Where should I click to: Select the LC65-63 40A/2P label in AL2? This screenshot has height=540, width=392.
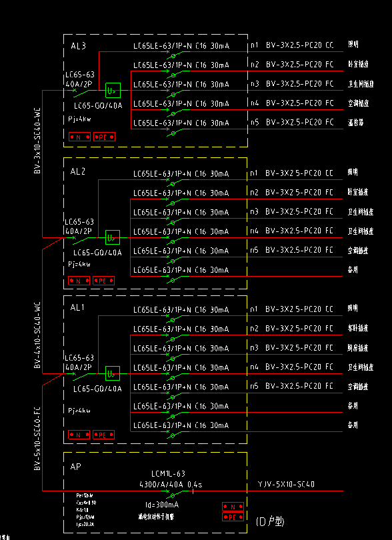(80, 226)
